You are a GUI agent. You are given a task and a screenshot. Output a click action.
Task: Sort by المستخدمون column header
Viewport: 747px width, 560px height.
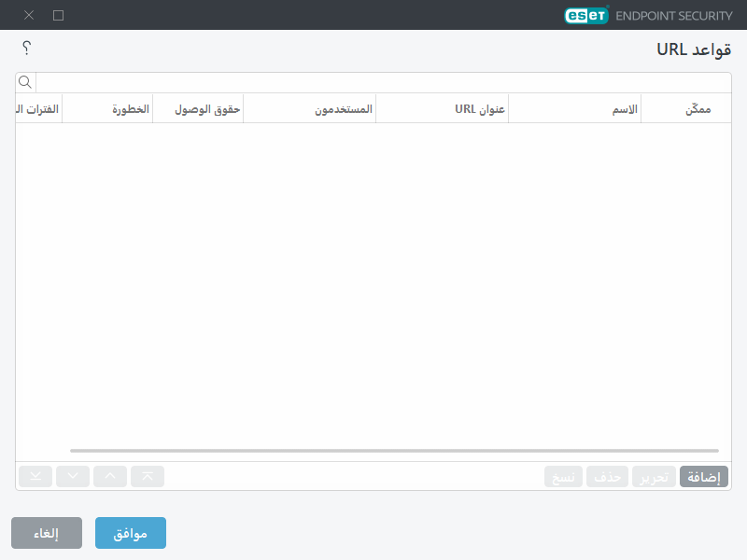tap(310, 109)
